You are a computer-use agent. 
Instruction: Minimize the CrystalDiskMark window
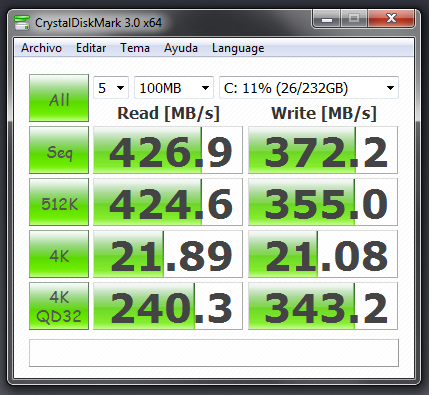tap(327, 19)
